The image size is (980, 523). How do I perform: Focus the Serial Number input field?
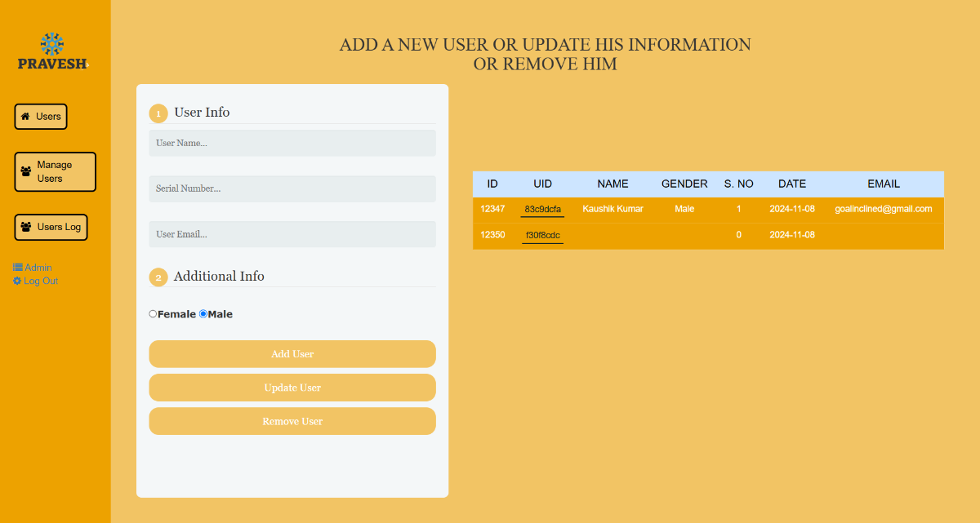(x=292, y=188)
